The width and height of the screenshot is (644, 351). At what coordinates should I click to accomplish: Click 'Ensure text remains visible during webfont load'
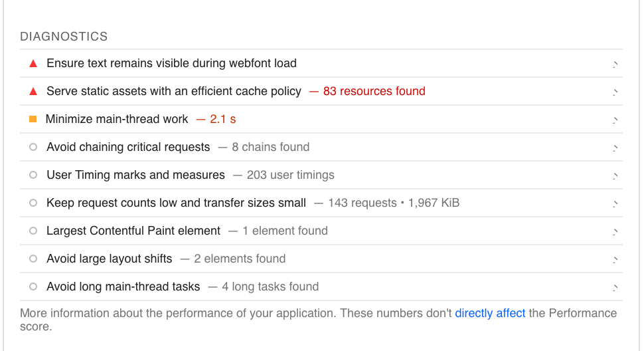coord(171,63)
